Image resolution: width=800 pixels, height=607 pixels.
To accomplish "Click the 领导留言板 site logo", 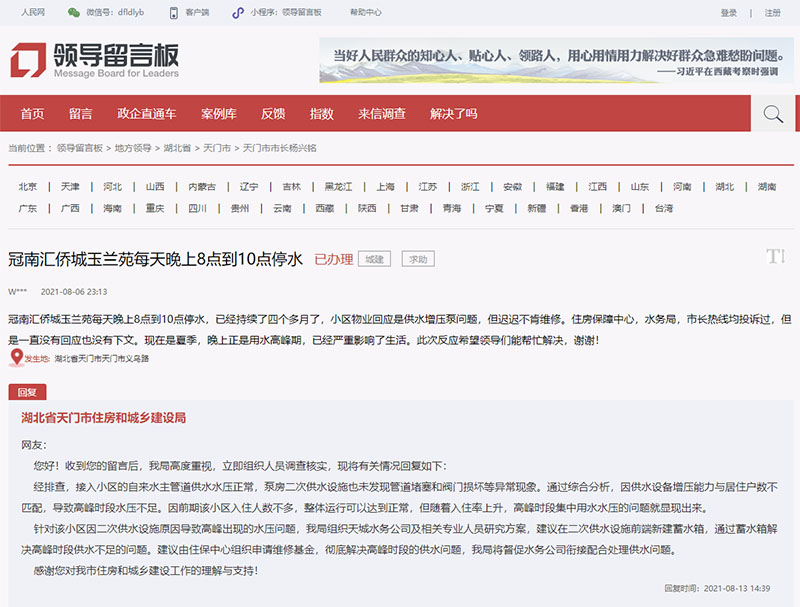I will pos(95,60).
